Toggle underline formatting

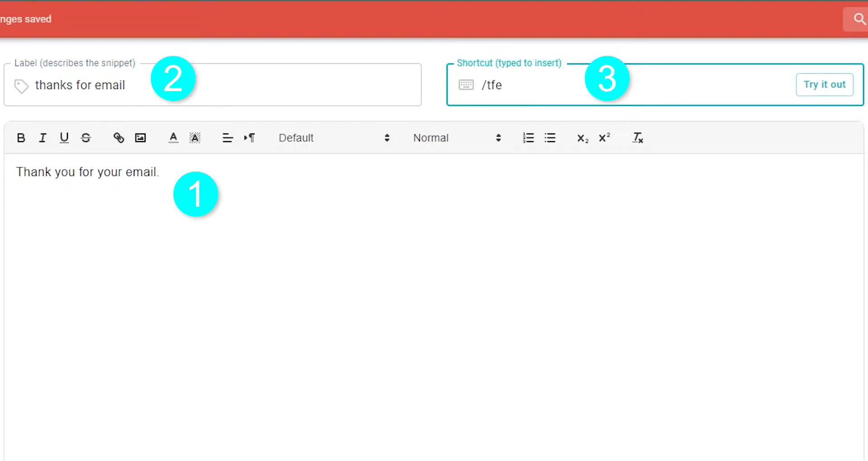(64, 138)
